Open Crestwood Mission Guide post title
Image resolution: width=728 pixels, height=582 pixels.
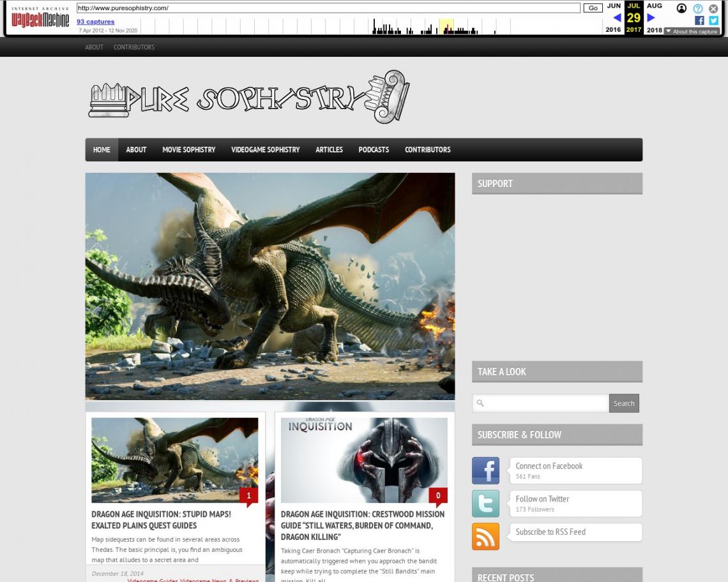(x=363, y=525)
